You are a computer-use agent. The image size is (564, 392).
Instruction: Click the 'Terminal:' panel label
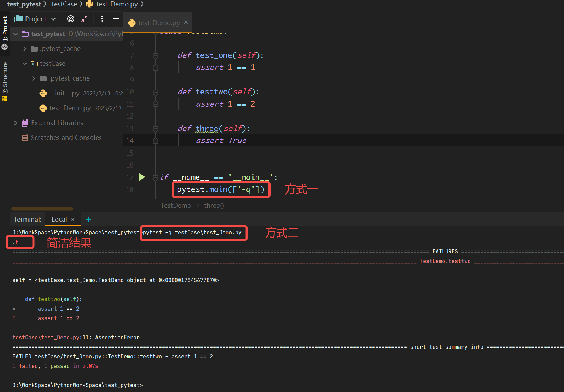(27, 220)
